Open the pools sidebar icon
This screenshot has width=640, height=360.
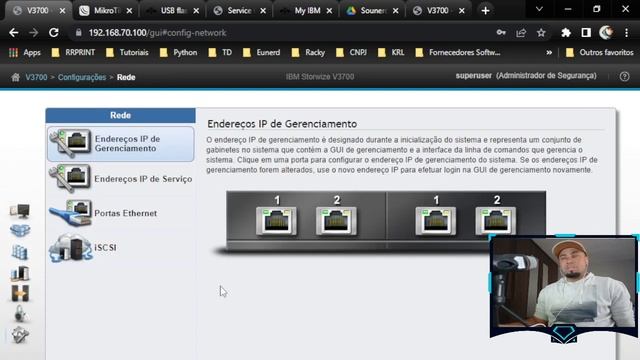20,231
